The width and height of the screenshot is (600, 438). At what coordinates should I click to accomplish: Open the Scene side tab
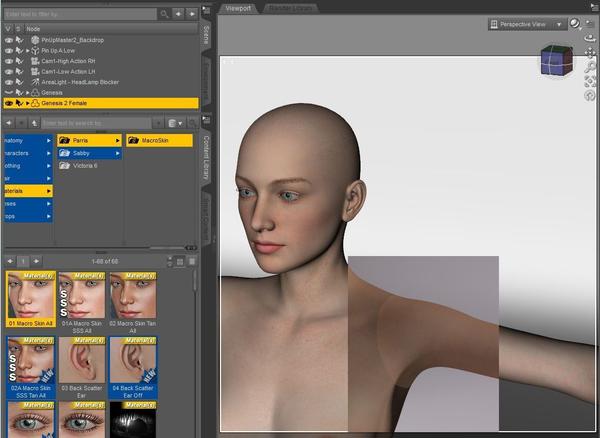click(206, 35)
